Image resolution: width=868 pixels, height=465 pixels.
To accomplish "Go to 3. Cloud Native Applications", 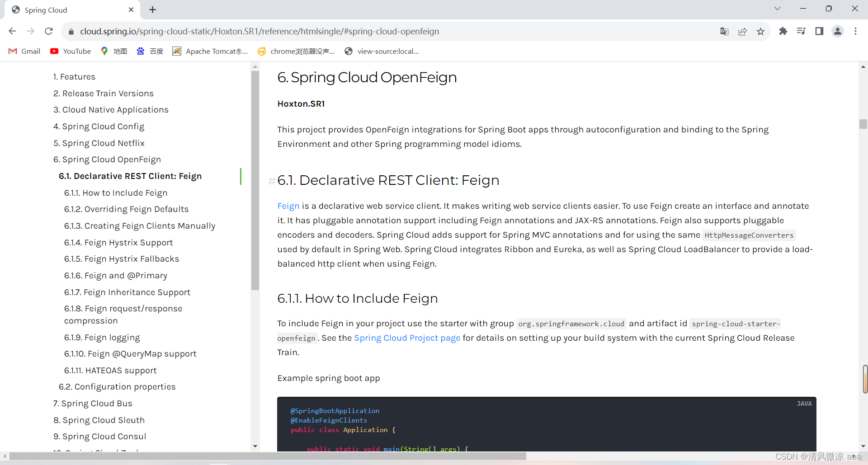I will [111, 110].
